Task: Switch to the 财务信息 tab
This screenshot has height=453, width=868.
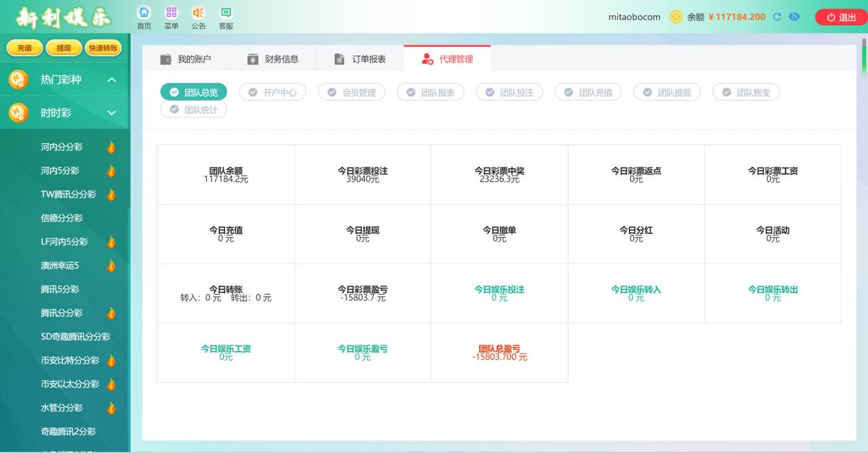Action: 273,59
